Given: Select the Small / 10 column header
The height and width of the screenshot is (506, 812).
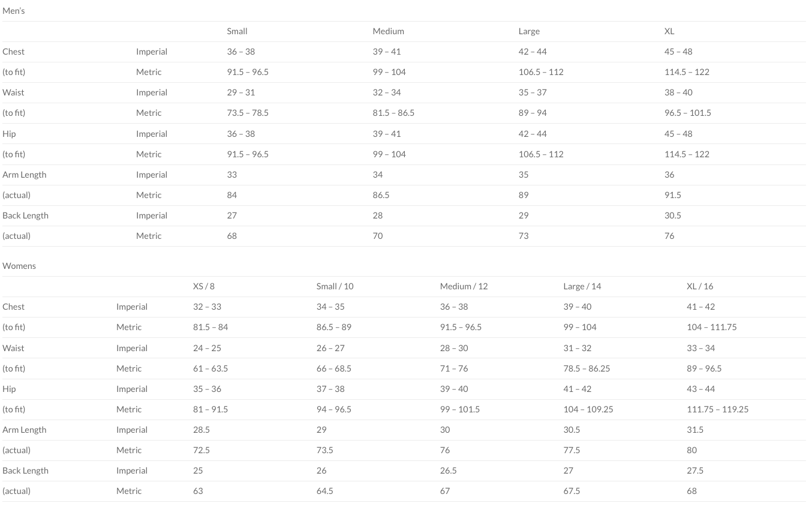Looking at the screenshot, I should pyautogui.click(x=335, y=286).
